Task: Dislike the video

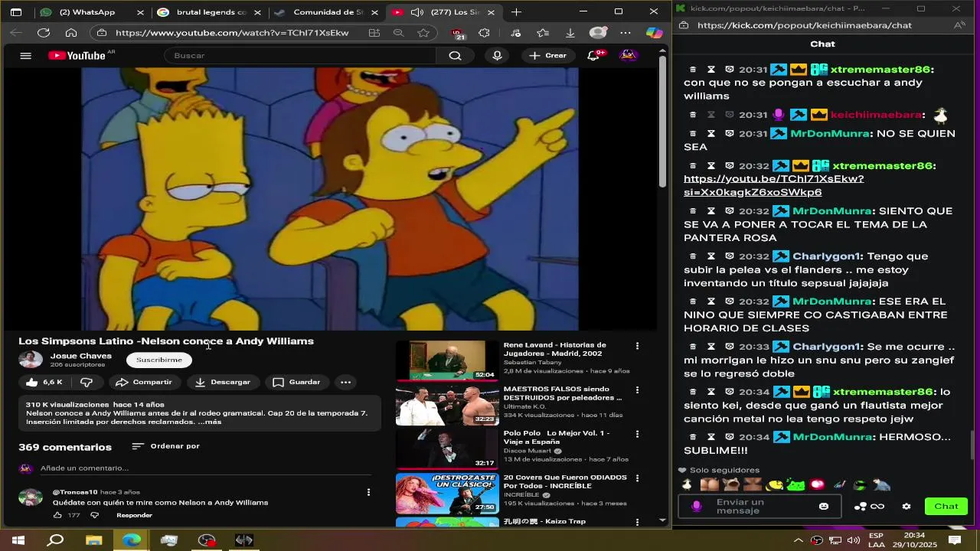Action: pyautogui.click(x=87, y=382)
